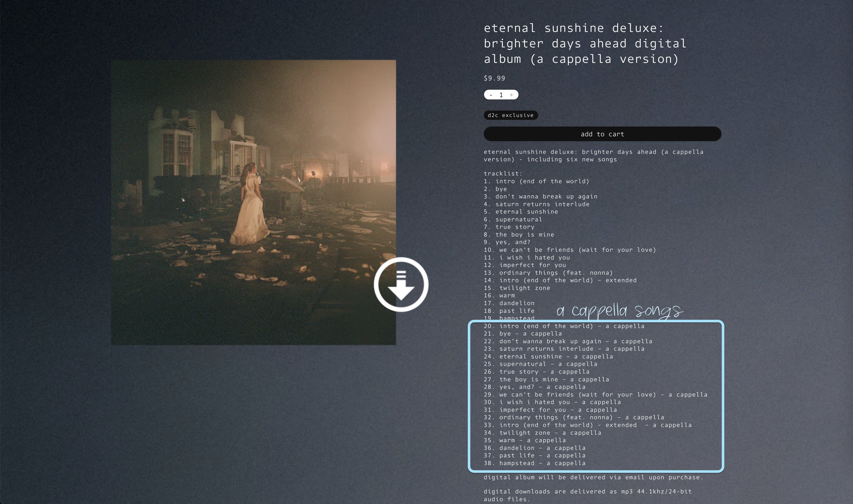The width and height of the screenshot is (853, 504).
Task: Click the $9.99 price text
Action: 494,78
